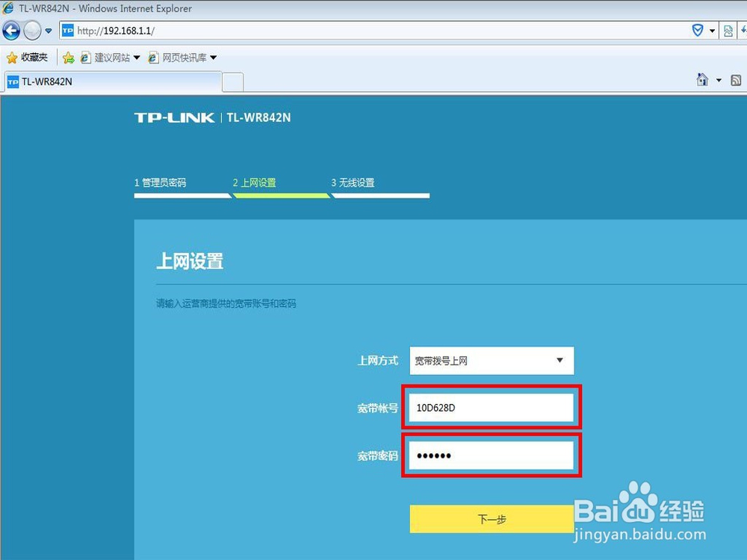The image size is (747, 560).
Task: Click the TP favicon in address bar
Action: [x=68, y=31]
